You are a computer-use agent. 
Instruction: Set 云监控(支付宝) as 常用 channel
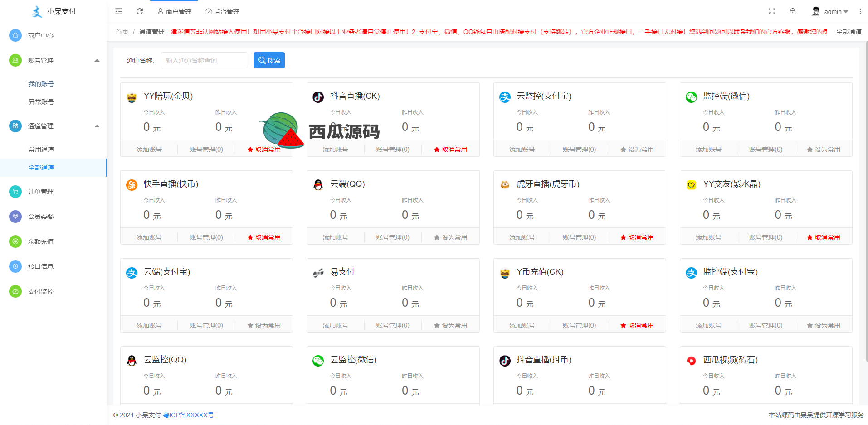(637, 150)
